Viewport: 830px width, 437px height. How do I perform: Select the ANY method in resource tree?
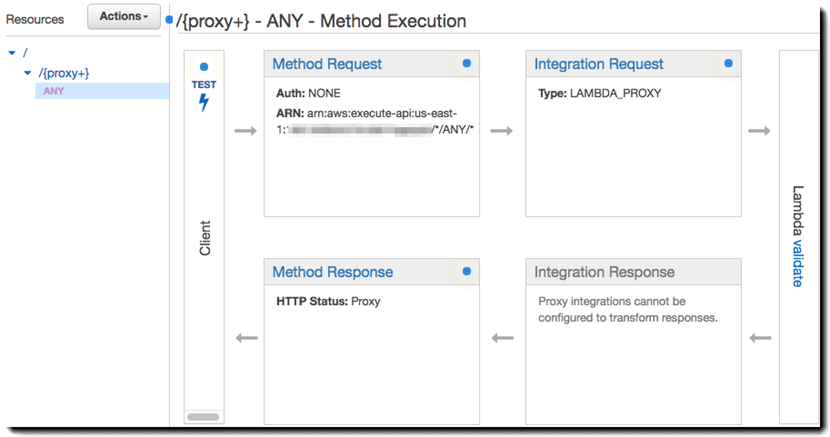[53, 91]
